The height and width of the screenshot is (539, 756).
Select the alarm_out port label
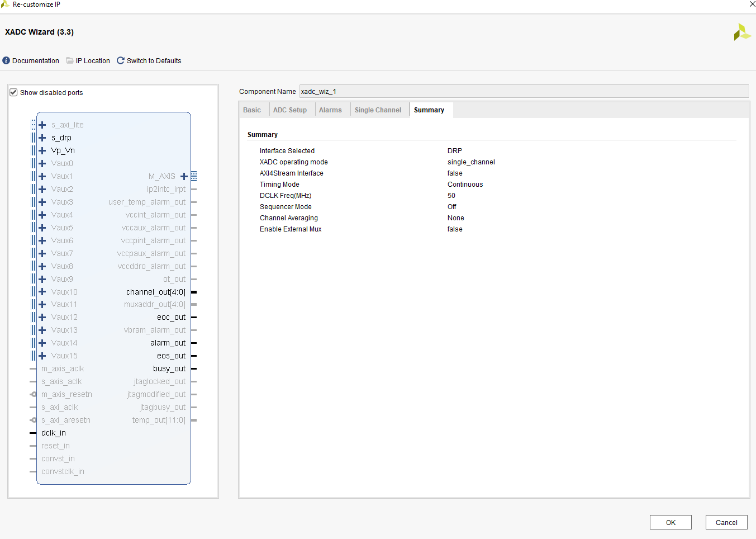click(x=168, y=343)
